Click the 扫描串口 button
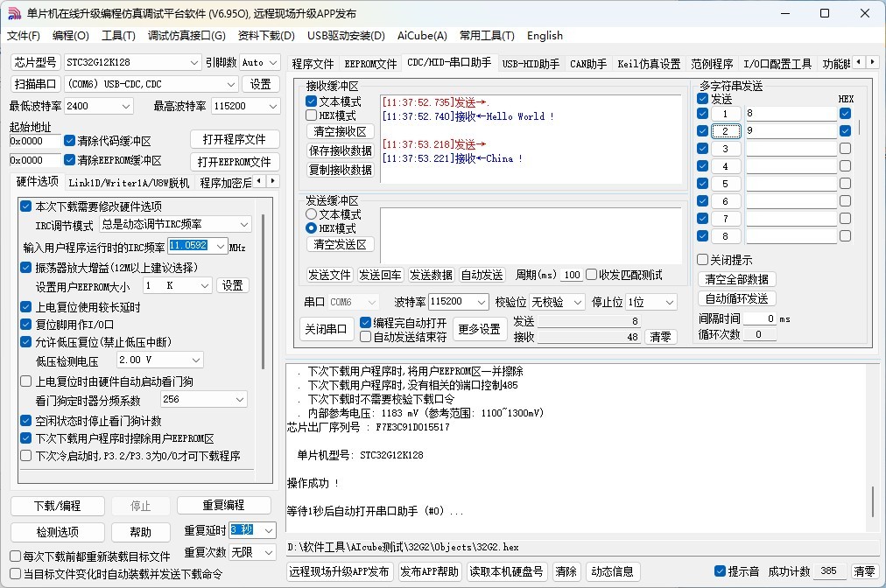The width and height of the screenshot is (886, 588). 35,84
